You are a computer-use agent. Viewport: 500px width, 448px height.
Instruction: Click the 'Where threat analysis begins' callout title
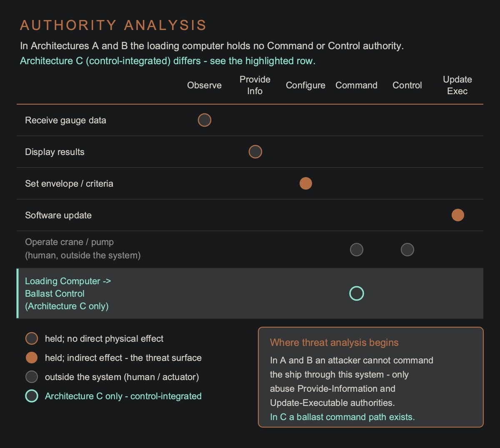[334, 343]
